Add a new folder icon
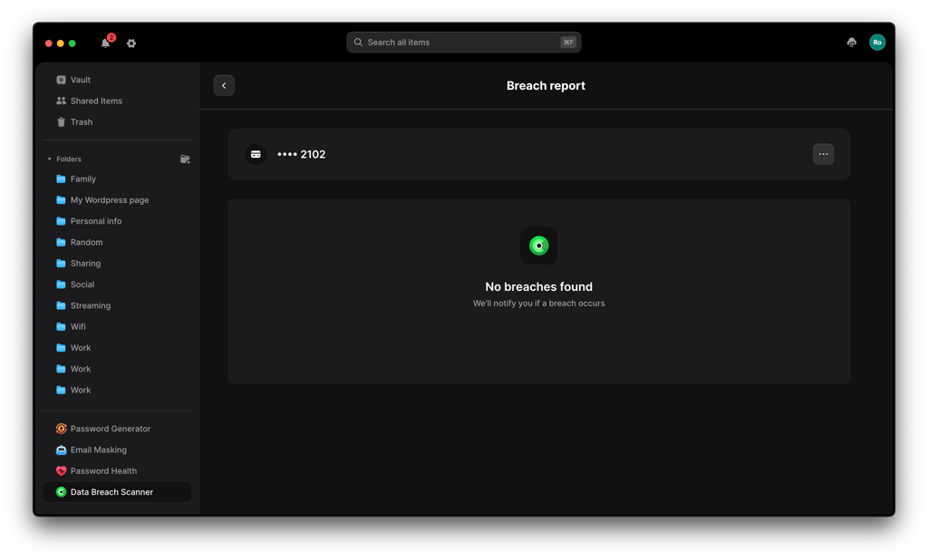Viewport: 928px width, 560px height. coord(185,159)
